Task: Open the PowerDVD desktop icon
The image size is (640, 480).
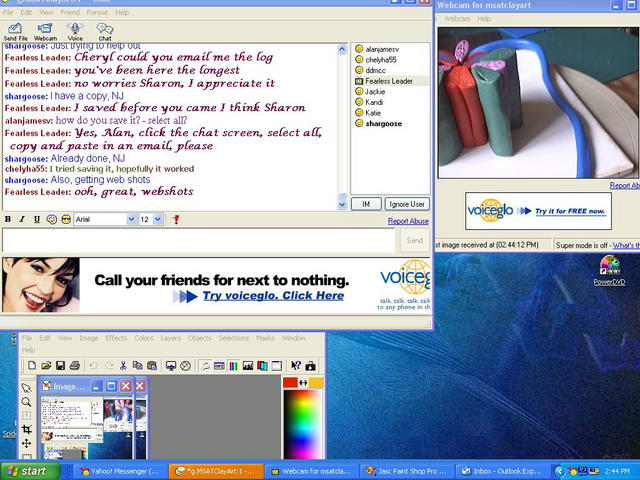Action: [609, 270]
